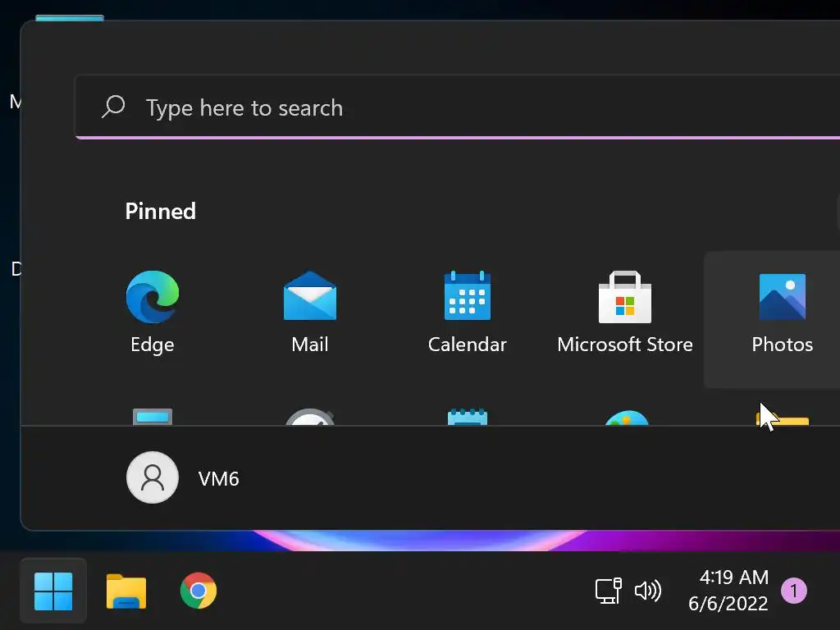Open the VM6 user account menu

[x=182, y=478]
